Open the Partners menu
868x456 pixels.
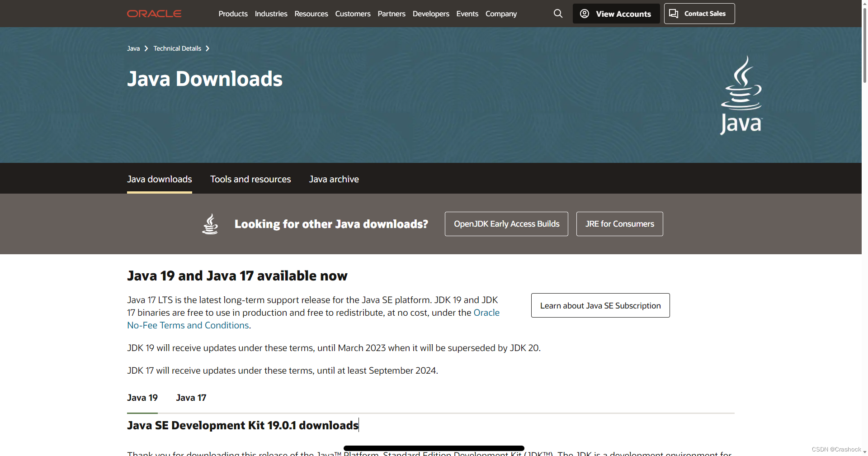[392, 14]
